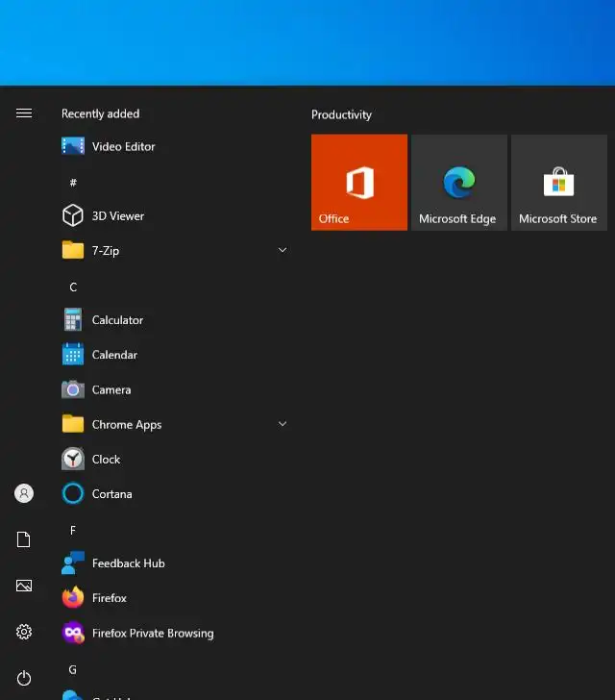Launch Firefox browser
This screenshot has height=700, width=615.
coord(174,598)
